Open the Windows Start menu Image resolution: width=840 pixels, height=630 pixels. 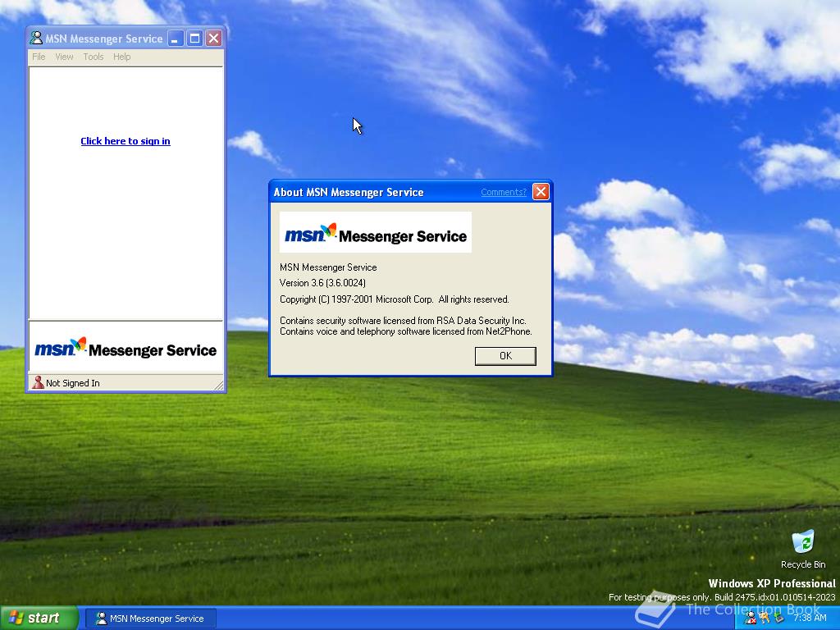pyautogui.click(x=39, y=618)
